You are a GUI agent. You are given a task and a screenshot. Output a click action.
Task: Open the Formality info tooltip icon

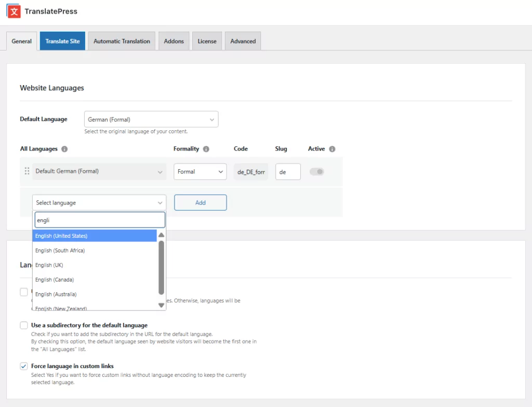206,149
